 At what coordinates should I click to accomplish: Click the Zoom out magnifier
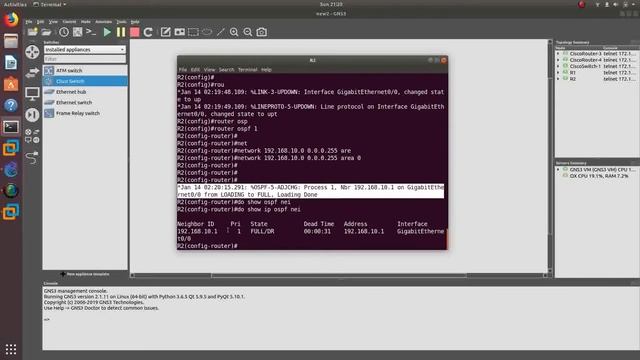pos(248,32)
